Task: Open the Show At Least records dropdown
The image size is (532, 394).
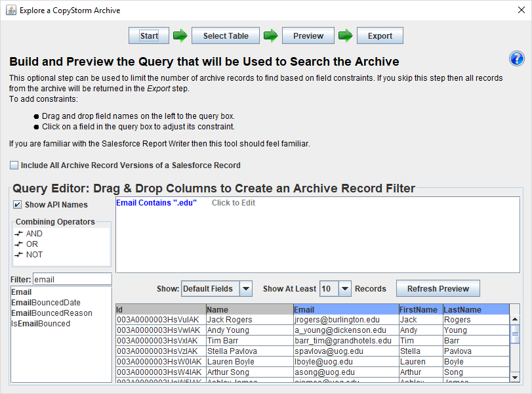Action: 344,289
